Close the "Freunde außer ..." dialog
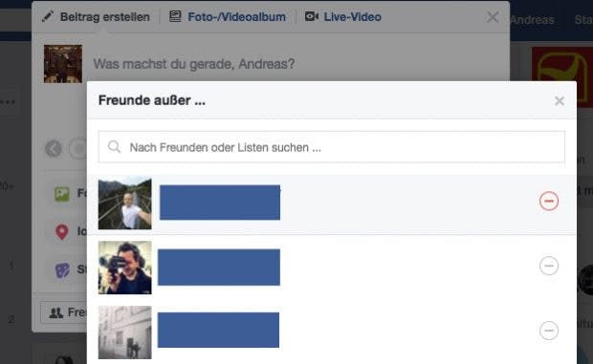 [x=560, y=101]
